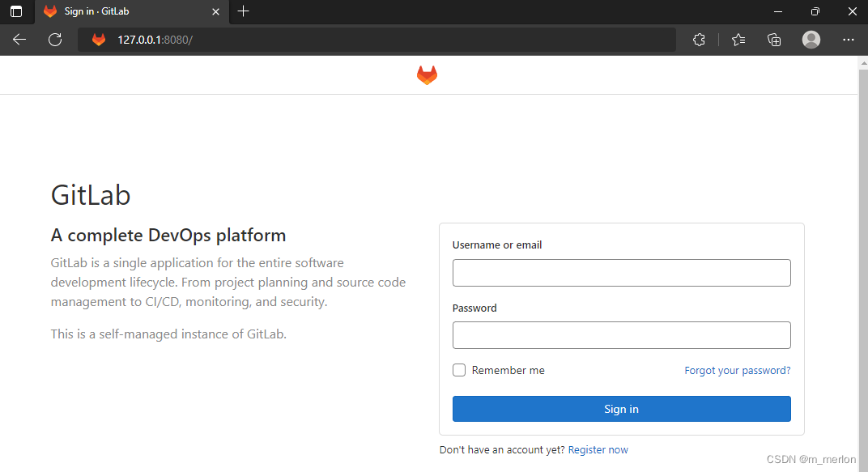Screen dimensions: 868x472
Task: Enable the Remember me checkbox
Action: coord(459,370)
